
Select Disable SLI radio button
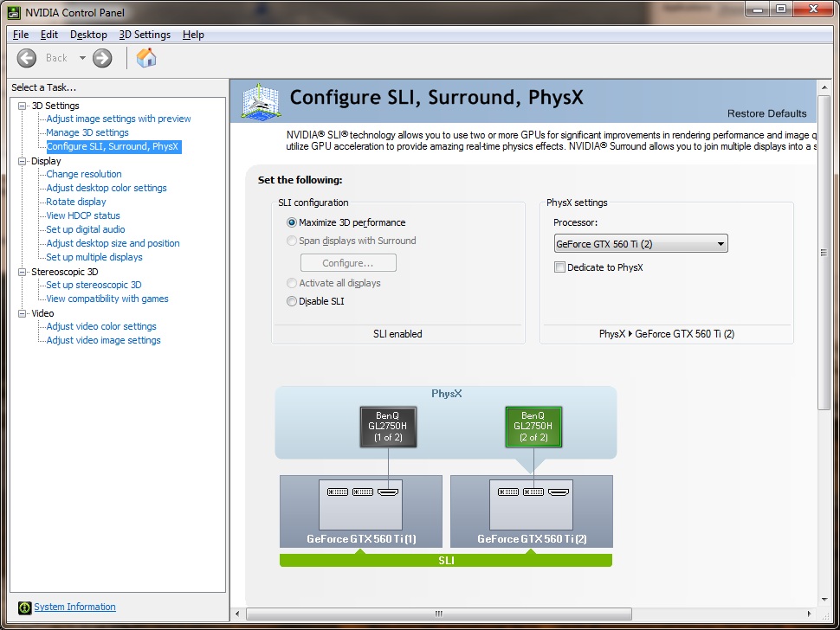pos(292,301)
